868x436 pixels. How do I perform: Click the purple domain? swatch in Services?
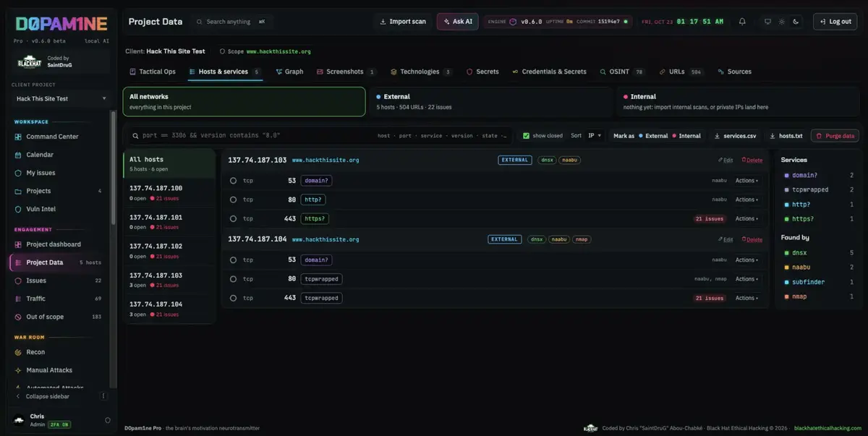[786, 176]
